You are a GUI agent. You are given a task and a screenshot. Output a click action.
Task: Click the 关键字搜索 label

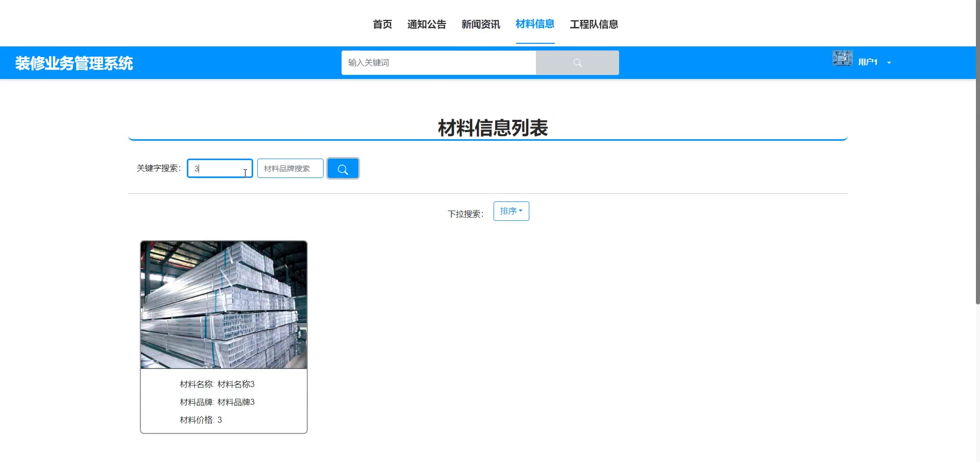(x=159, y=168)
